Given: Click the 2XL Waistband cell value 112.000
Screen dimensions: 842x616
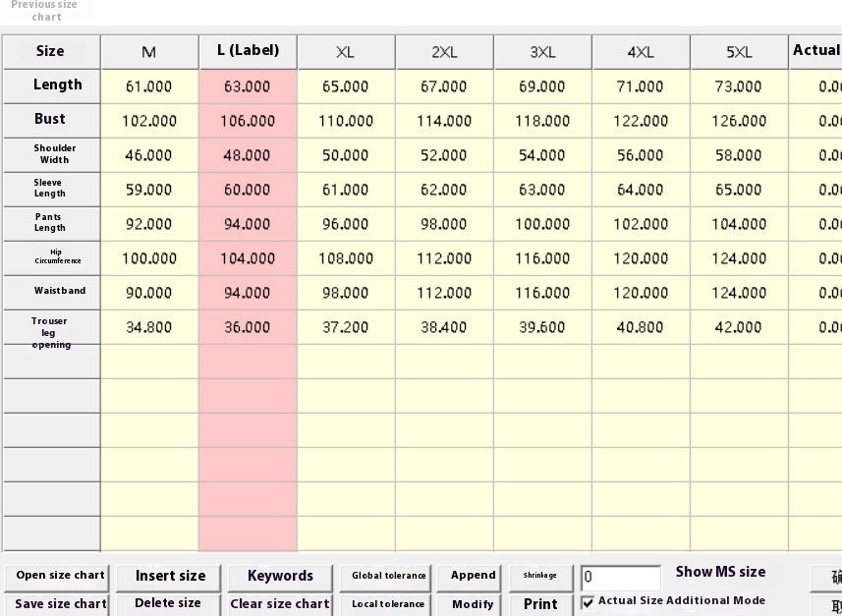Looking at the screenshot, I should tap(444, 293).
